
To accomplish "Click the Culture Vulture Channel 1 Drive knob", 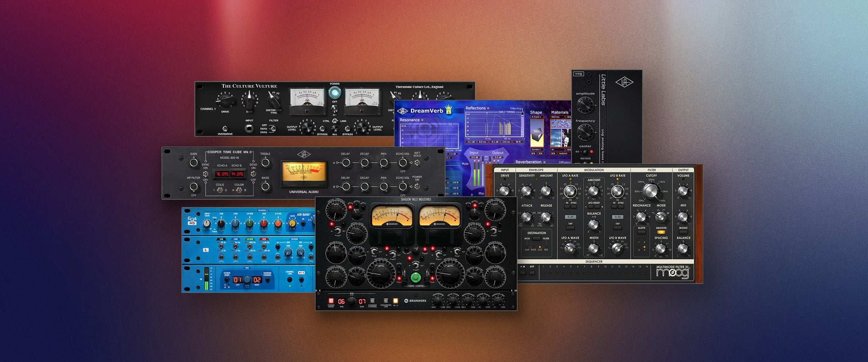I will point(225,101).
